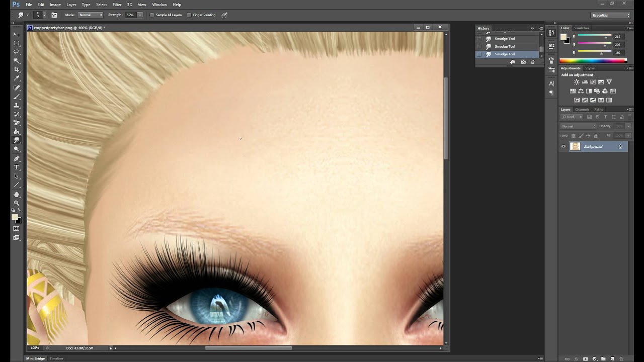The width and height of the screenshot is (644, 362).
Task: Open the layer Kind filter dropdown
Action: point(572,117)
